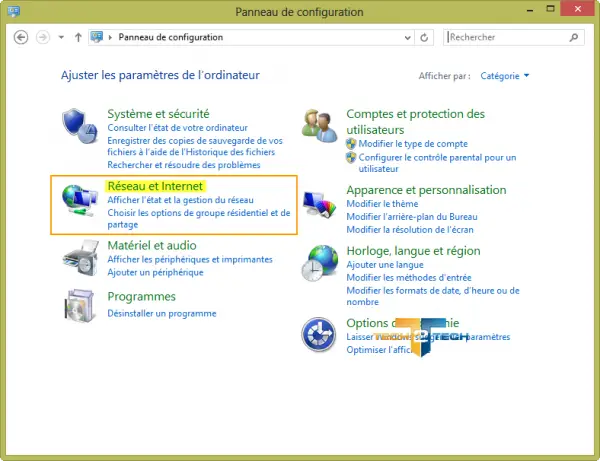Click Modifier la résolution de l'écran
Viewport: 600px width, 461px height.
410,230
